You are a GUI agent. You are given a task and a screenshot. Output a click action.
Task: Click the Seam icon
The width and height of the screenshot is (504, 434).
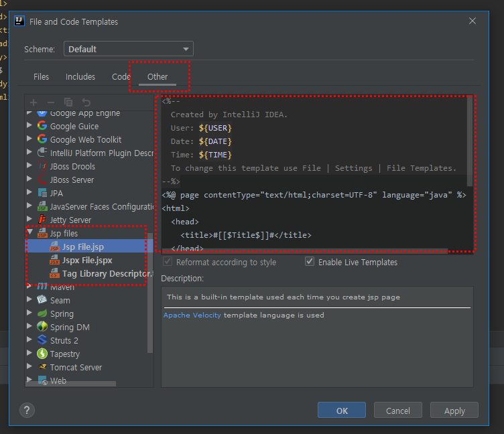(x=42, y=300)
